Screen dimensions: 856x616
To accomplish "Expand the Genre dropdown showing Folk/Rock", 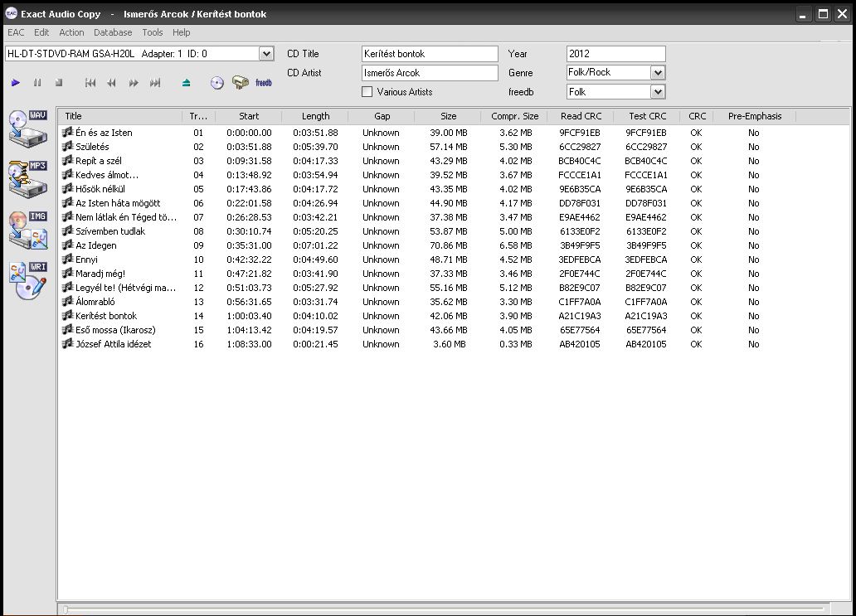I will tap(658, 73).
